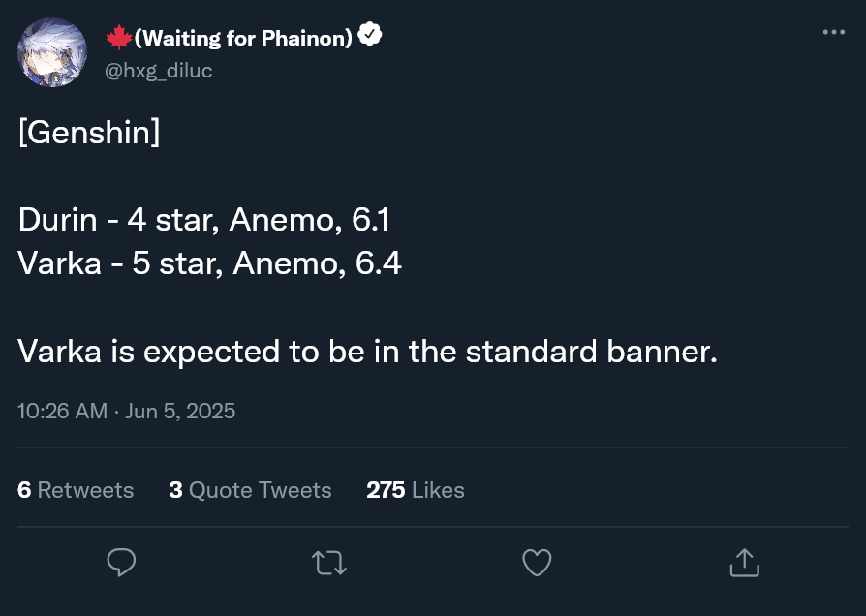Show the 275 Likes list
Viewport: 866px width, 616px height.
click(416, 490)
